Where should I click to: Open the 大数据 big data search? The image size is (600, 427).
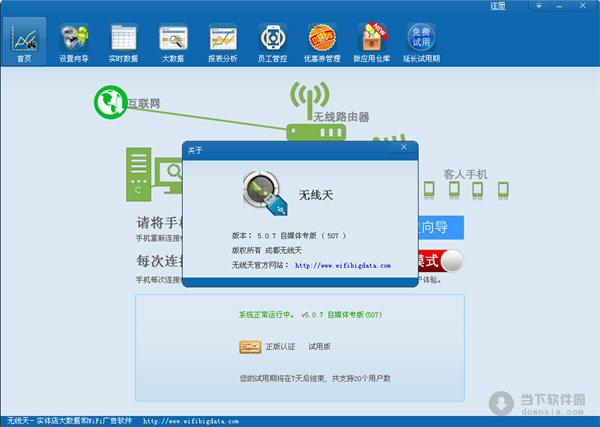(173, 42)
